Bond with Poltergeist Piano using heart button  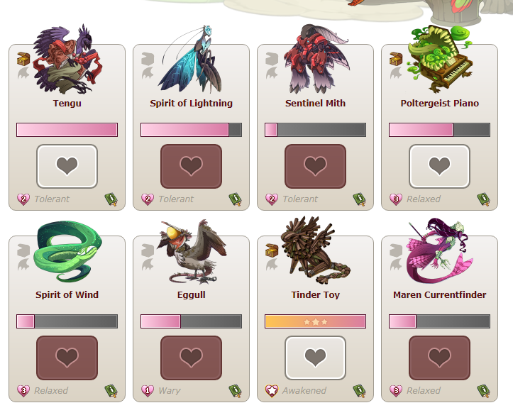click(x=439, y=166)
